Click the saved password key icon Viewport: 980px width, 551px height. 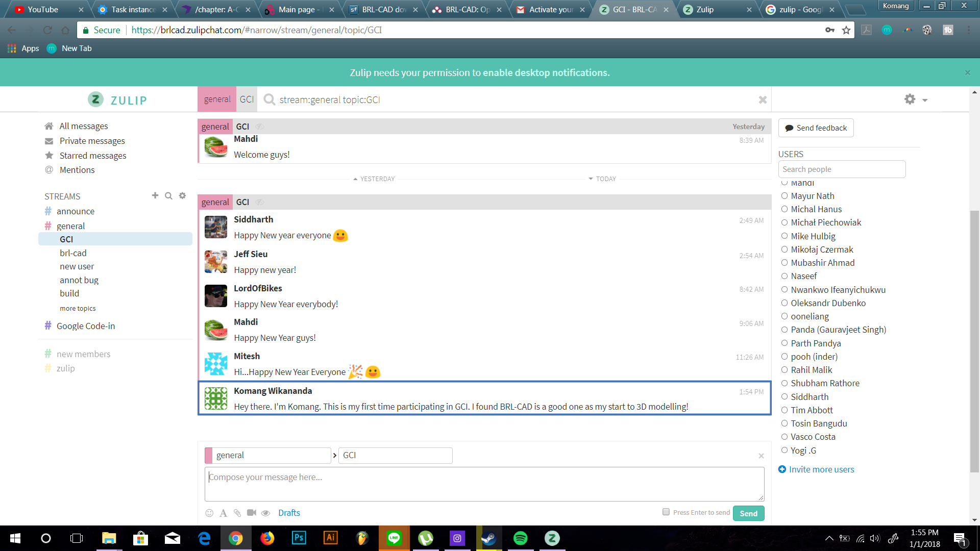point(830,30)
